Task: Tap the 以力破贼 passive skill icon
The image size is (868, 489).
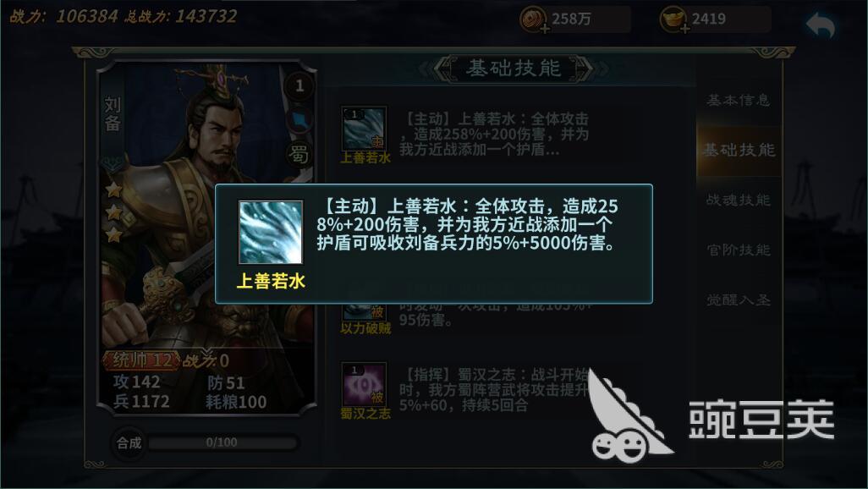Action: [365, 312]
